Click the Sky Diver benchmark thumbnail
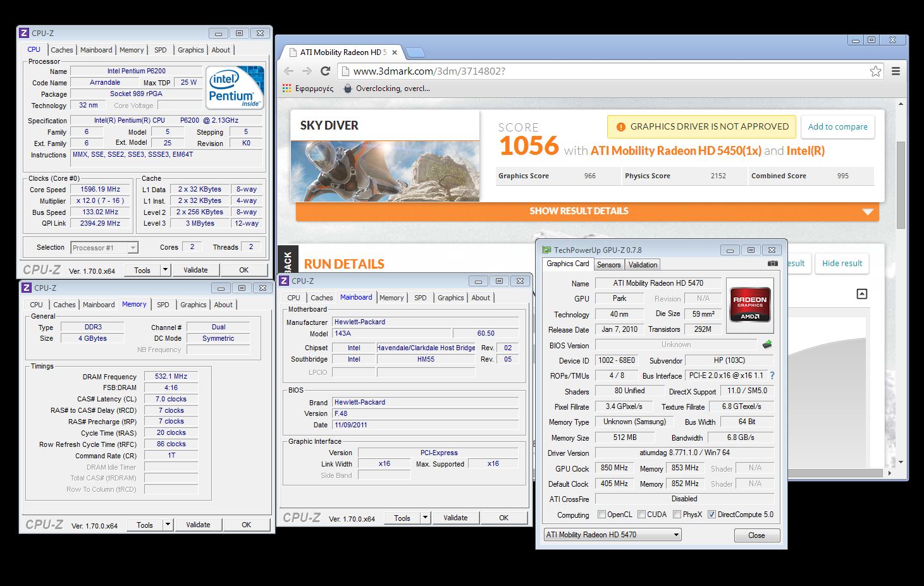924x586 pixels. 385,171
